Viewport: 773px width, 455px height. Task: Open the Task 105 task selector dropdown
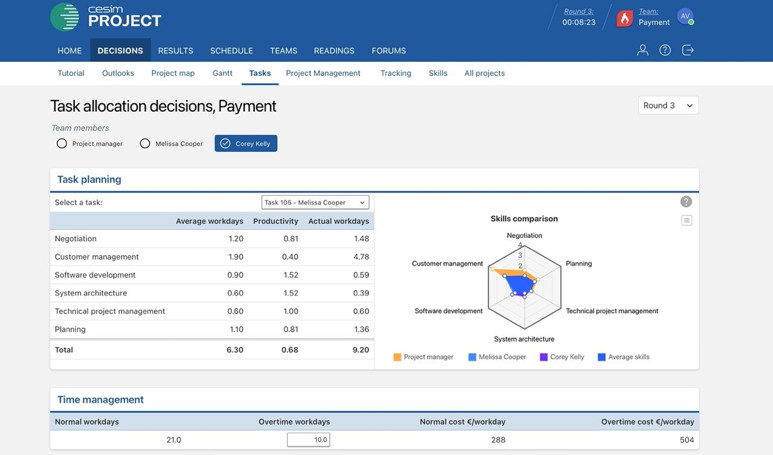coord(315,202)
